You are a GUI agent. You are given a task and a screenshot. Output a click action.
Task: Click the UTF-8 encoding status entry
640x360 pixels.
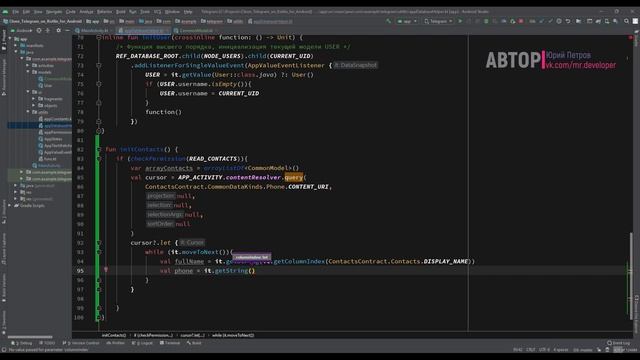(x=544, y=350)
